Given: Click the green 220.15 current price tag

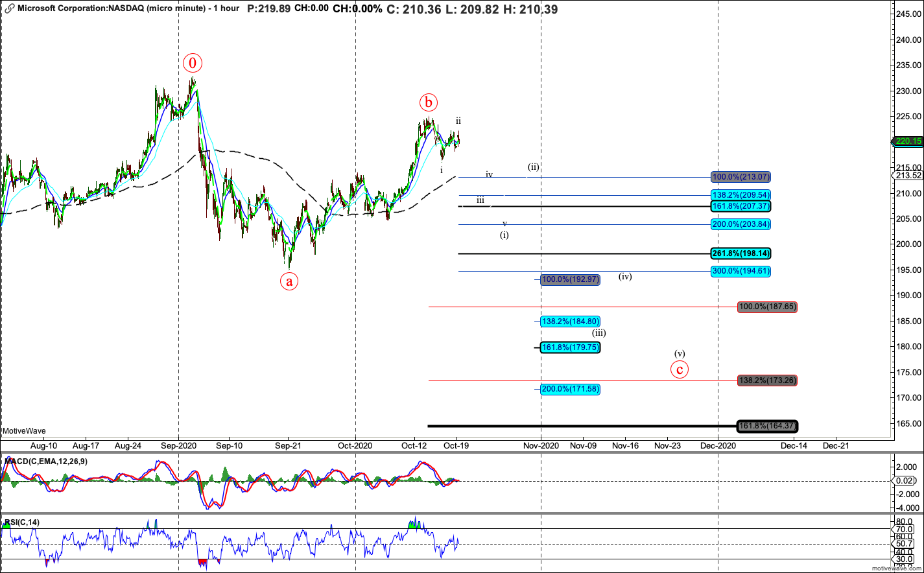Looking at the screenshot, I should (908, 141).
